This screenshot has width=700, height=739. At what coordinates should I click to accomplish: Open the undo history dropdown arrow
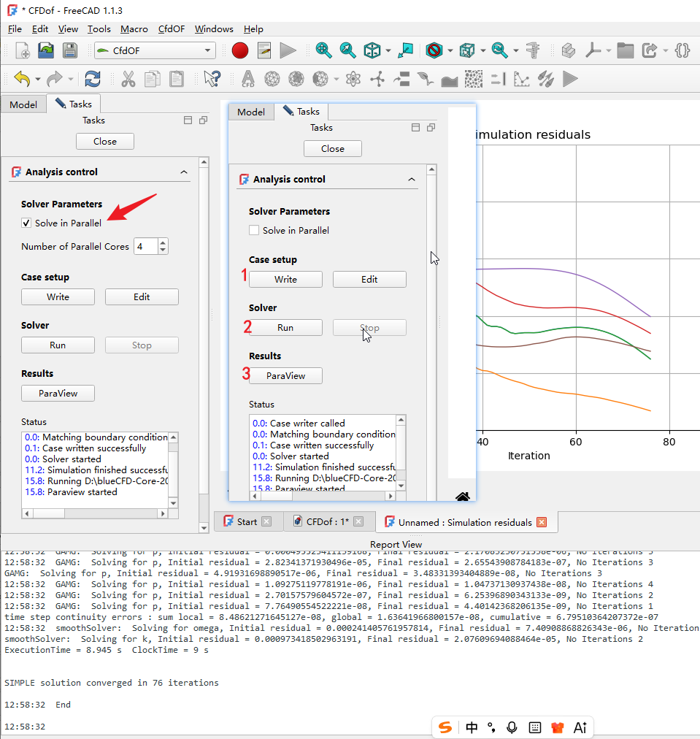[38, 79]
